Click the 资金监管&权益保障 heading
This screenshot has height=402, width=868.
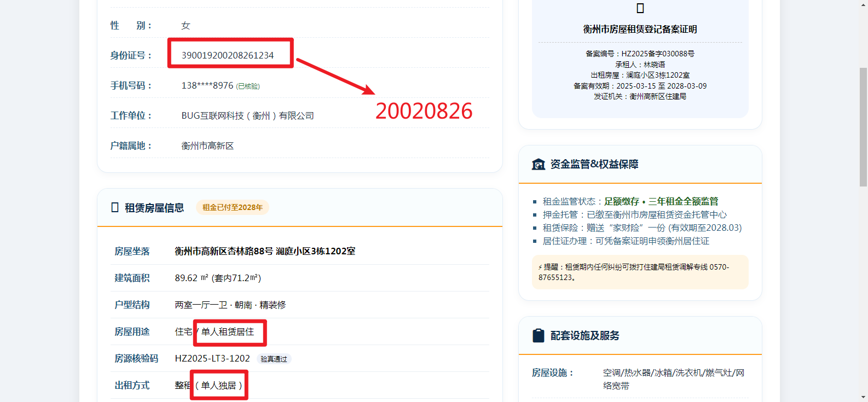594,164
